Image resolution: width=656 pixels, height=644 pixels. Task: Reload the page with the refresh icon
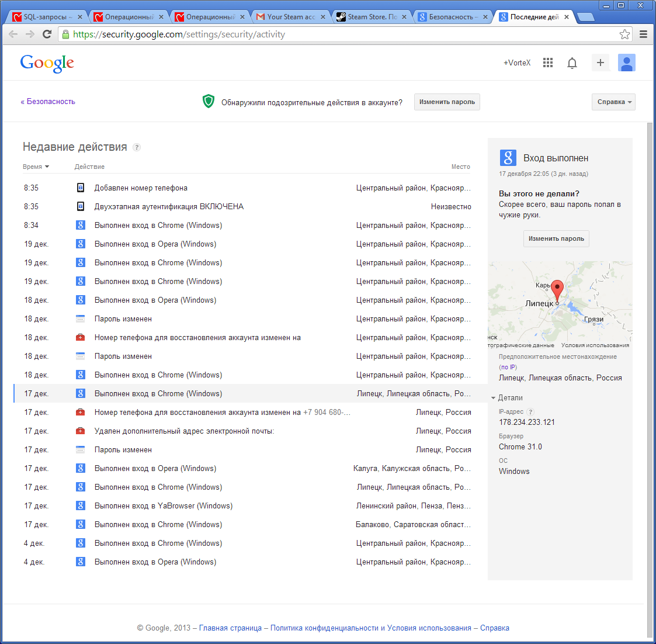47,34
